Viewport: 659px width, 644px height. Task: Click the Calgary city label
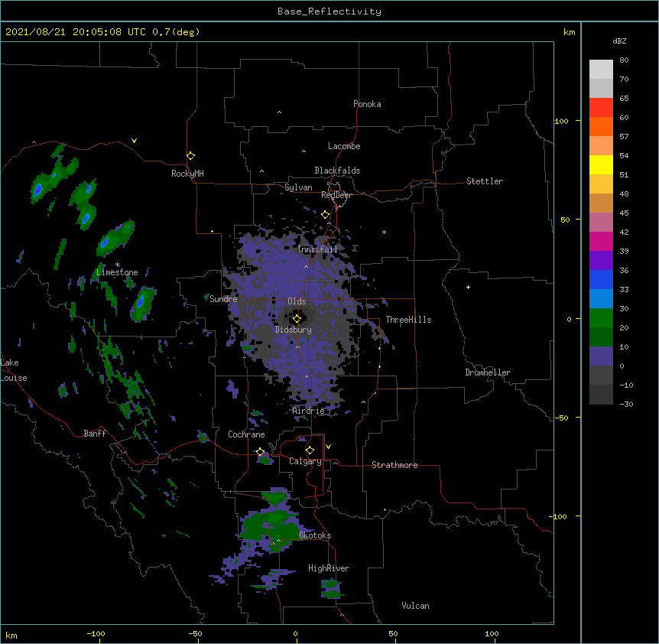click(x=305, y=461)
